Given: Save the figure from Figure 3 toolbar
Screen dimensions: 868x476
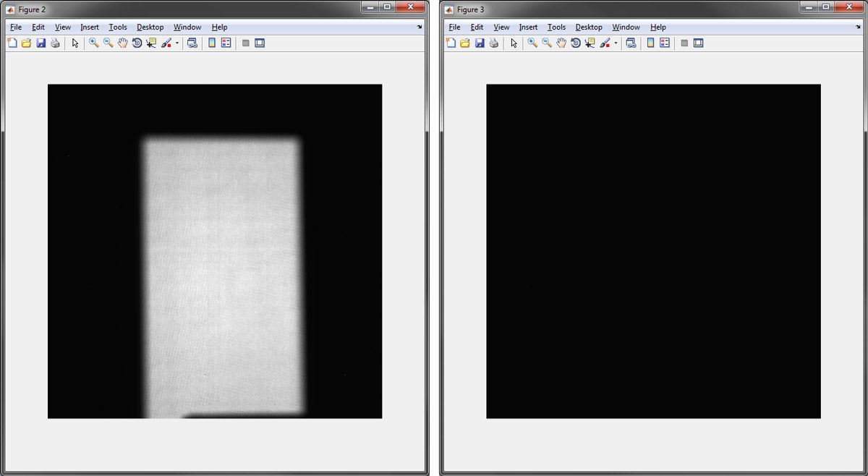Looking at the screenshot, I should pos(480,43).
